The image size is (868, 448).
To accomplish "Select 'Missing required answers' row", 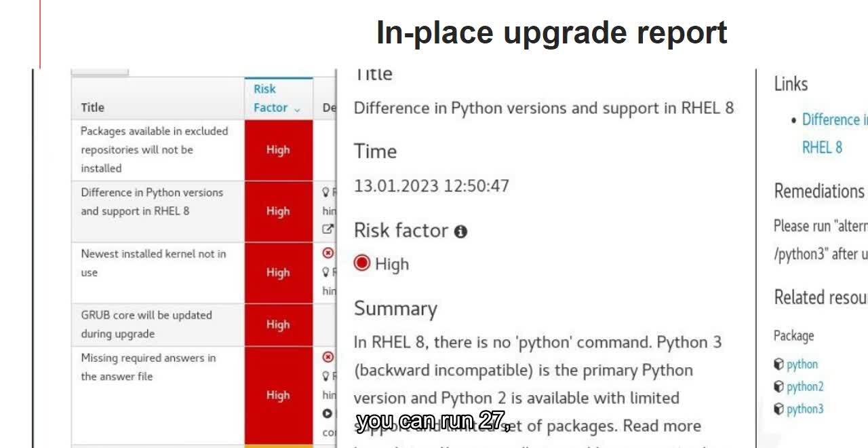I will [x=149, y=367].
